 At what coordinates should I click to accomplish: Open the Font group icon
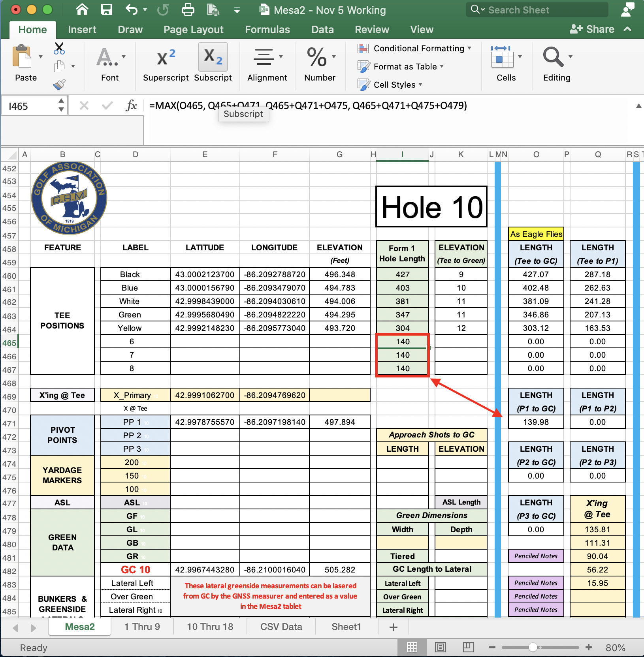point(107,57)
